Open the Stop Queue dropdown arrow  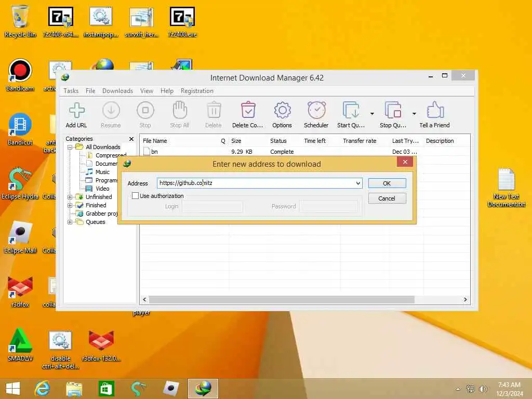(414, 114)
